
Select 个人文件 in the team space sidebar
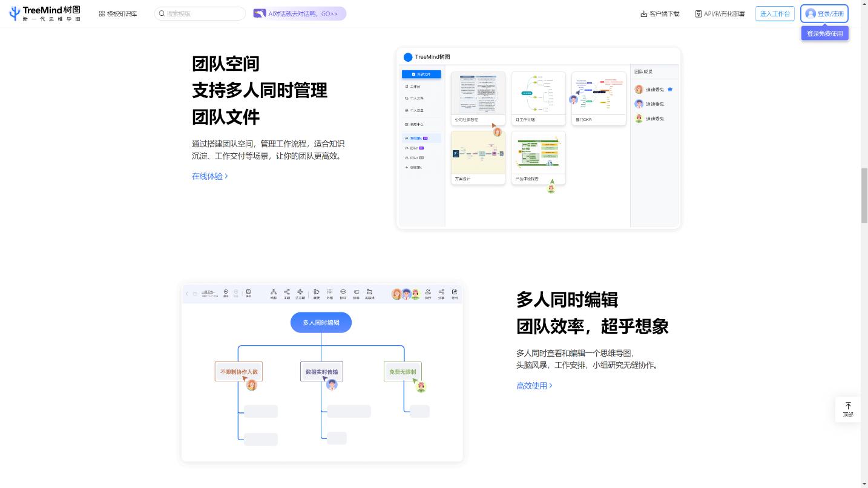click(x=415, y=98)
